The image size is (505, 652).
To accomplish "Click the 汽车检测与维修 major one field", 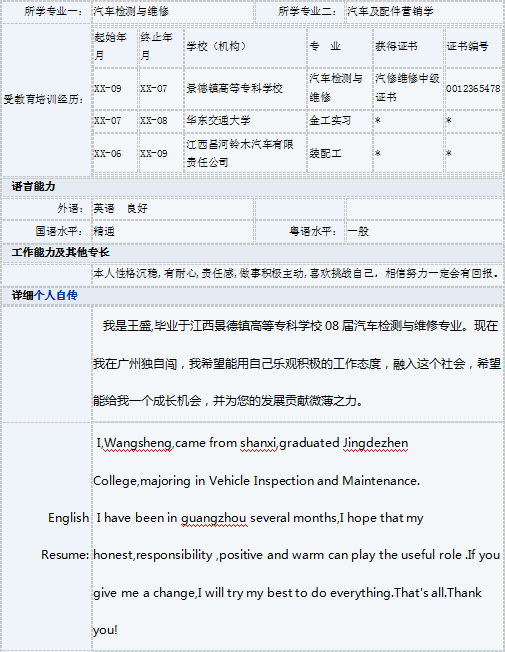I will (173, 12).
